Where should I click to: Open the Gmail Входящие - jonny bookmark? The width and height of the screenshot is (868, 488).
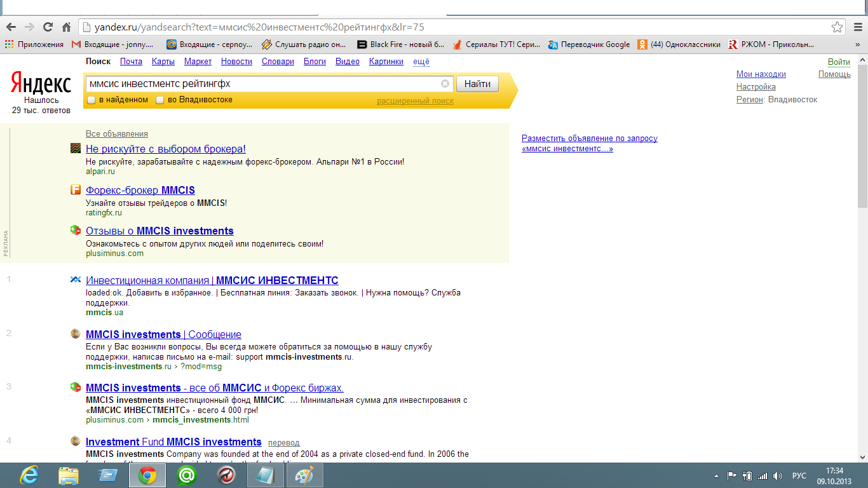pos(113,44)
